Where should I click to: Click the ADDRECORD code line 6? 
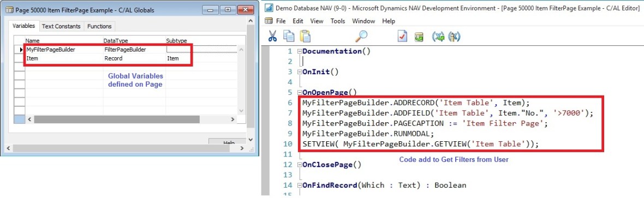416,103
